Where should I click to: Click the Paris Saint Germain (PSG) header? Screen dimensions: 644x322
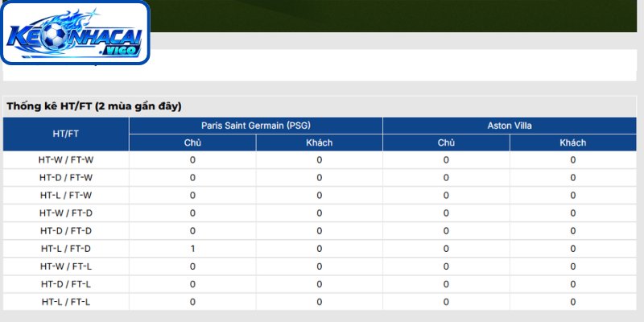click(x=256, y=126)
